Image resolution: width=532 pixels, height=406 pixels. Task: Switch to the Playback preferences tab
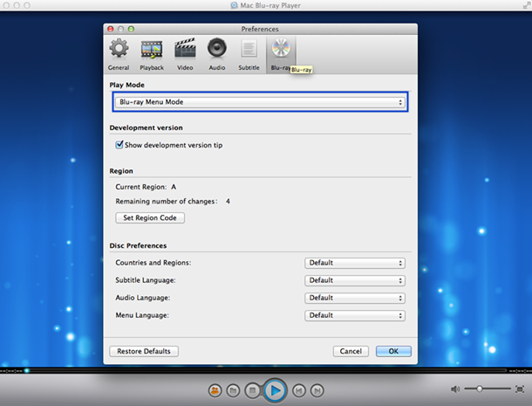click(x=152, y=54)
